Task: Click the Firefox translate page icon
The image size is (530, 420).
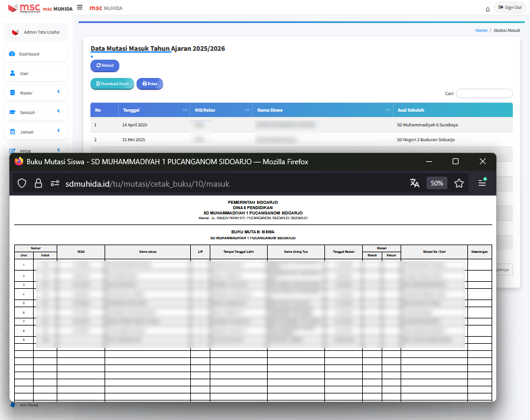Action: (x=415, y=183)
